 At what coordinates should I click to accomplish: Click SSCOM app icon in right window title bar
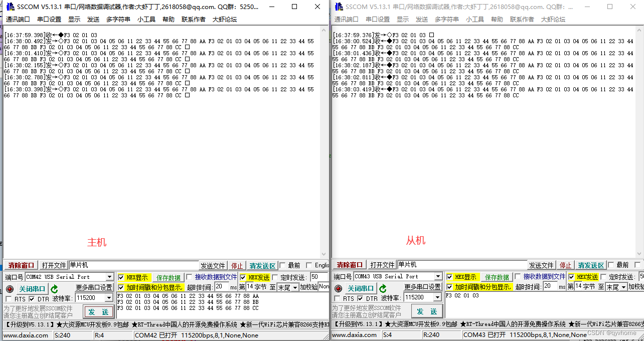pos(338,7)
